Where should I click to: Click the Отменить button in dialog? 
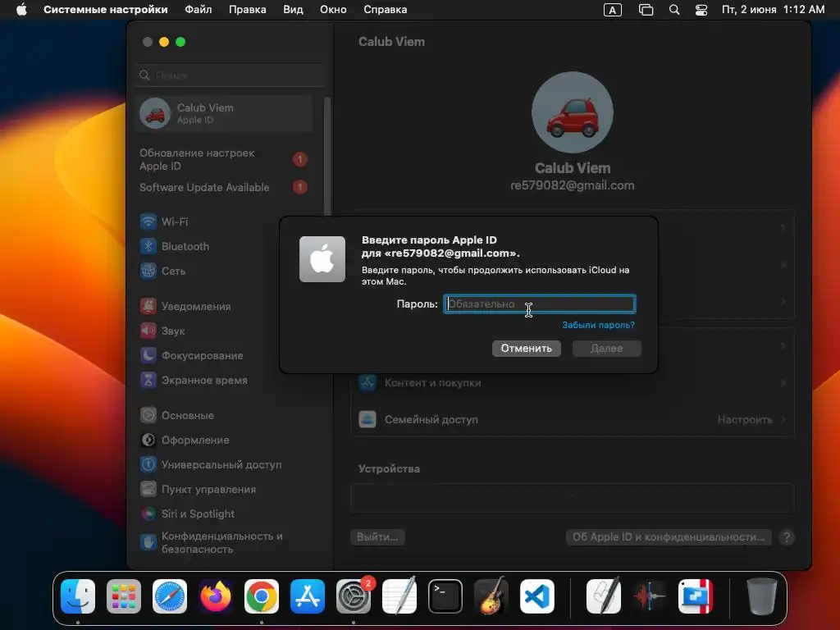tap(526, 348)
